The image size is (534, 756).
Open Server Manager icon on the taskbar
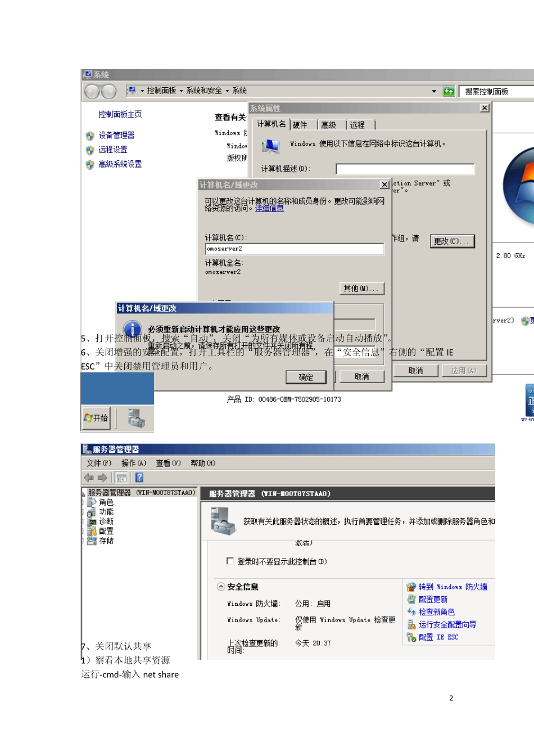pos(136,418)
